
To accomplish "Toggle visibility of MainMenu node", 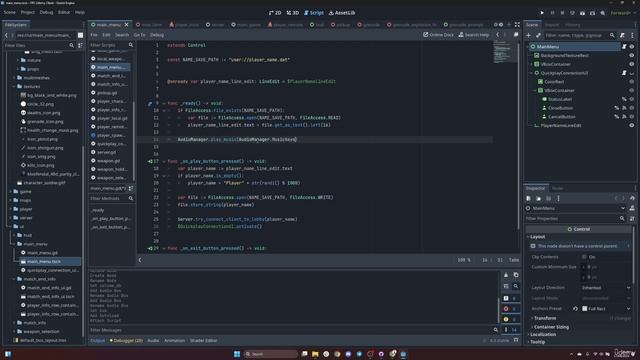I will 632,47.
